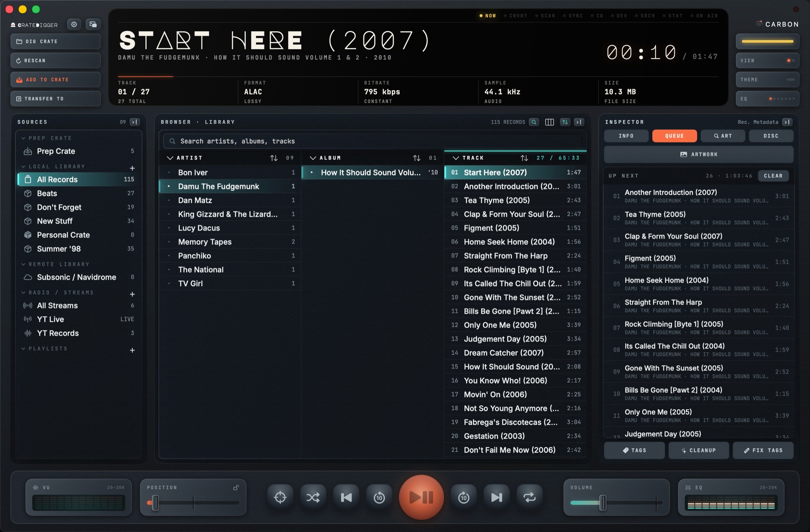Image resolution: width=810 pixels, height=532 pixels.
Task: Switch to SCAN mode indicator
Action: click(x=545, y=16)
